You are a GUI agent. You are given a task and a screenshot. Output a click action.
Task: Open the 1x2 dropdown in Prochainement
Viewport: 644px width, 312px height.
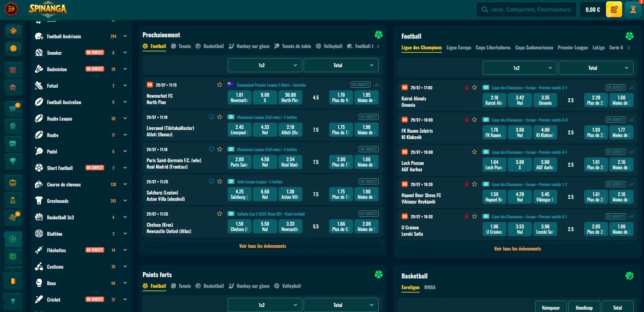click(265, 65)
